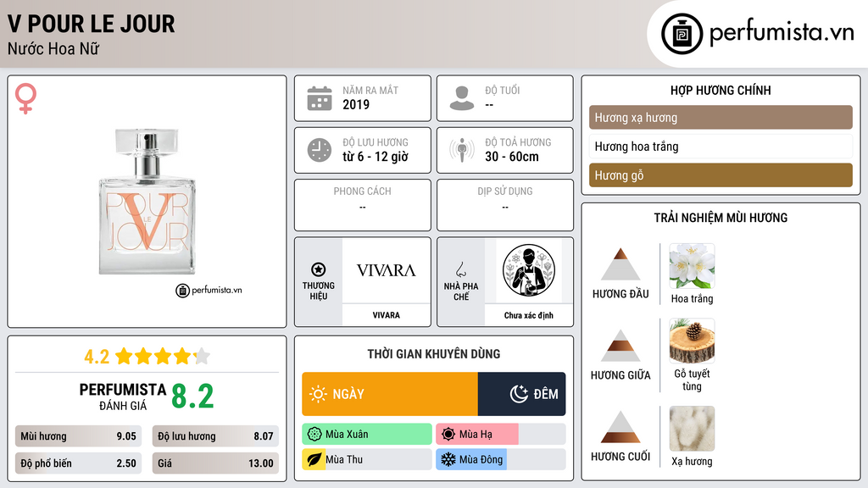
Task: Click the Mùa Đông season bar
Action: click(501, 459)
